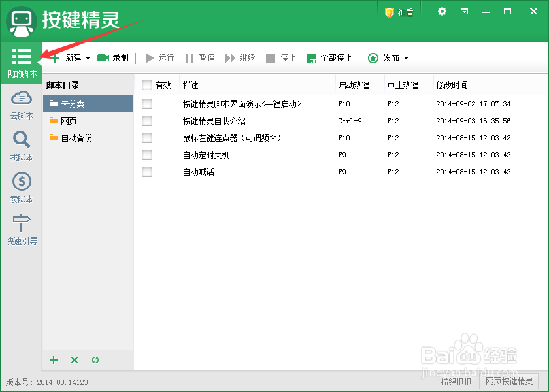Start recording with the 录制 button

pyautogui.click(x=112, y=57)
